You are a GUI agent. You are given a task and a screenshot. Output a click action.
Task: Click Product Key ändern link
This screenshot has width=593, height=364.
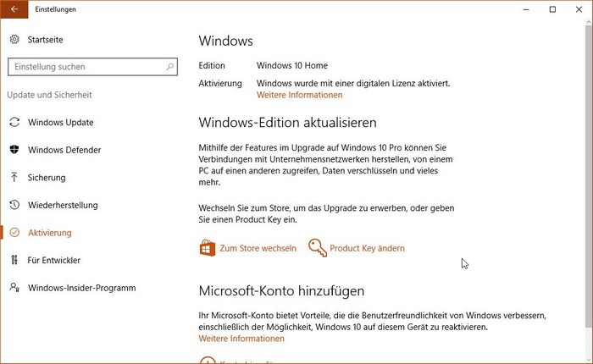[367, 248]
